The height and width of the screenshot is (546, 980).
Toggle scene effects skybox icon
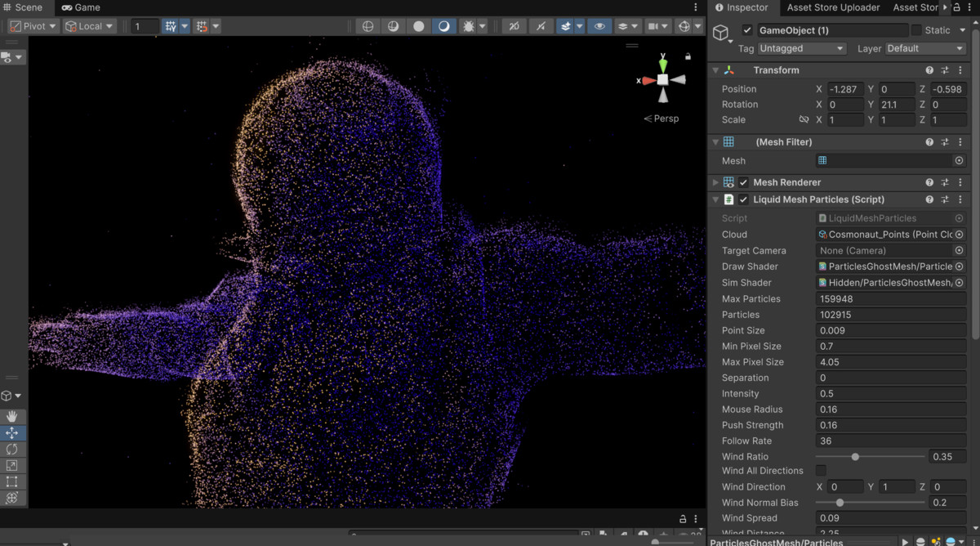click(x=565, y=26)
